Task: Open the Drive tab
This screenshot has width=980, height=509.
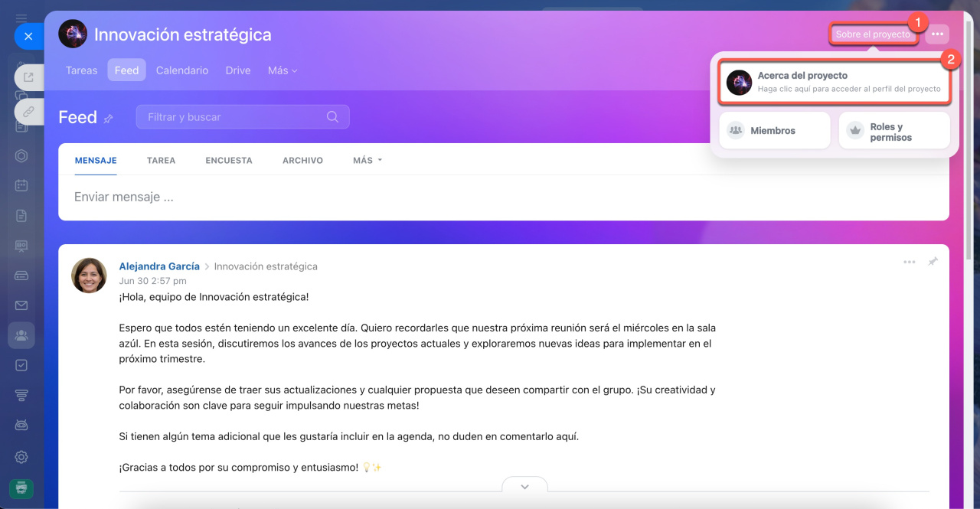Action: [238, 70]
